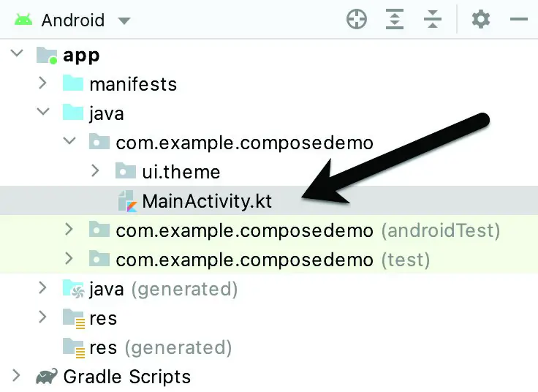Click the green Android robot icon
This screenshot has height=392, width=538.
(23, 20)
